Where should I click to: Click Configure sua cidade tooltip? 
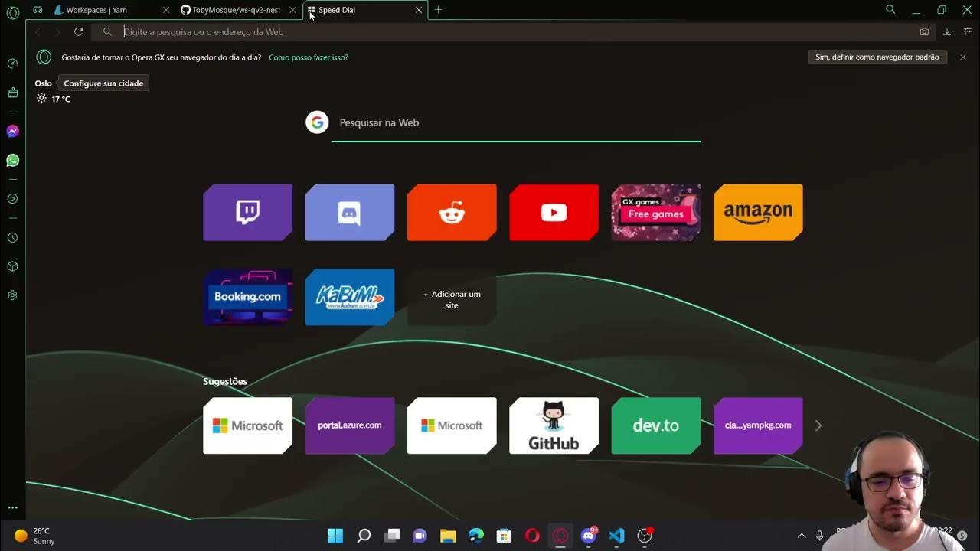click(x=103, y=83)
